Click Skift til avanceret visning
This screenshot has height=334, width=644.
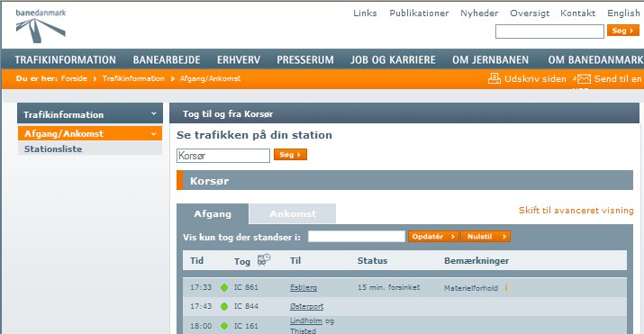[576, 210]
